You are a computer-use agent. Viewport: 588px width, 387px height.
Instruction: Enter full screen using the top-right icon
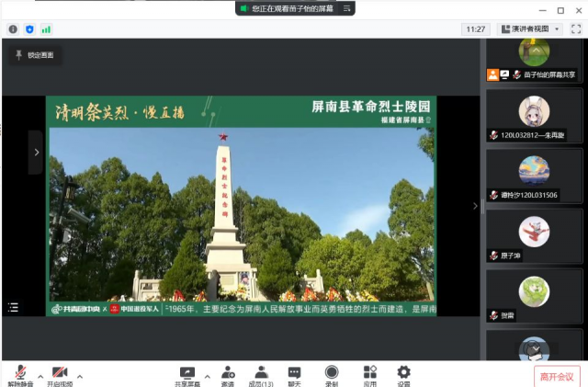(x=574, y=29)
